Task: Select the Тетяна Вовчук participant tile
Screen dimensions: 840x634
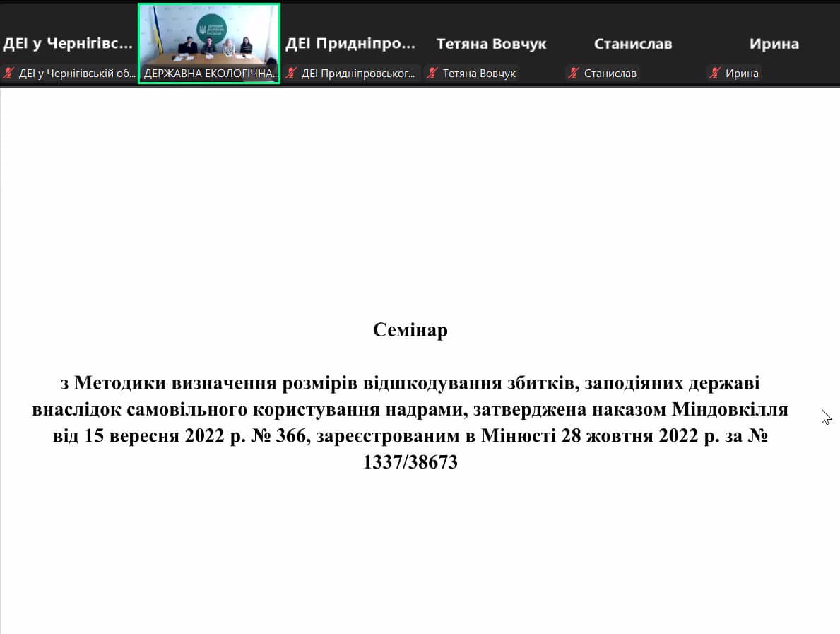Action: (492, 43)
